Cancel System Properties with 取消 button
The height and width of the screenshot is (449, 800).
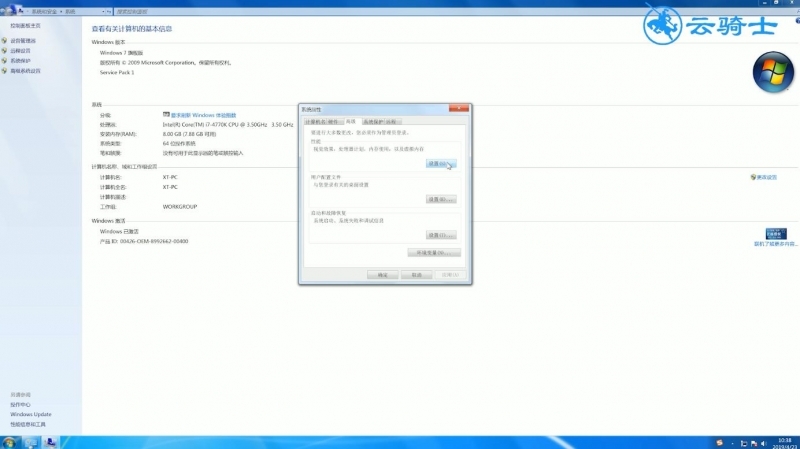416,275
